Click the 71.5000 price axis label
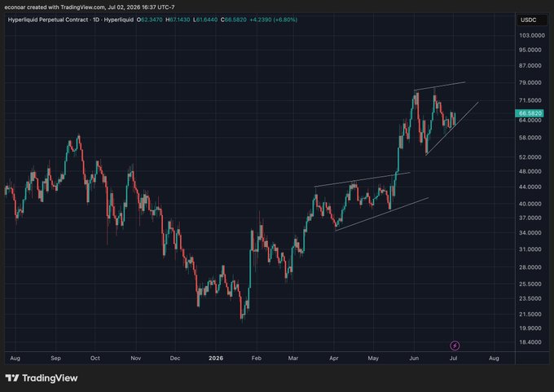 (x=530, y=100)
